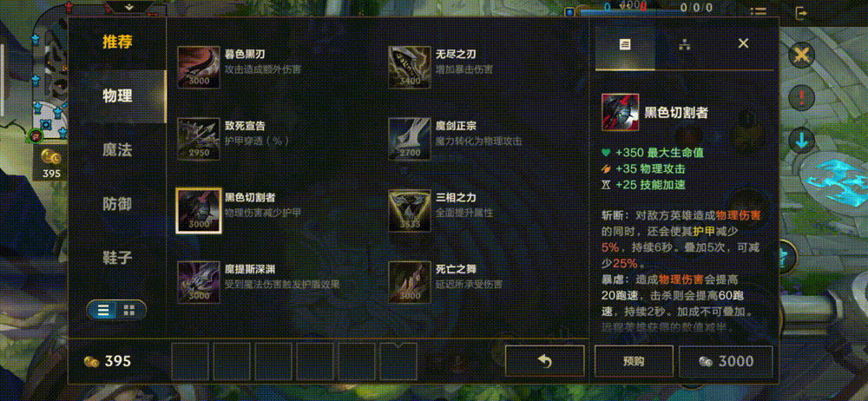
Task: Pick the 致死宣告 item icon
Action: [199, 139]
